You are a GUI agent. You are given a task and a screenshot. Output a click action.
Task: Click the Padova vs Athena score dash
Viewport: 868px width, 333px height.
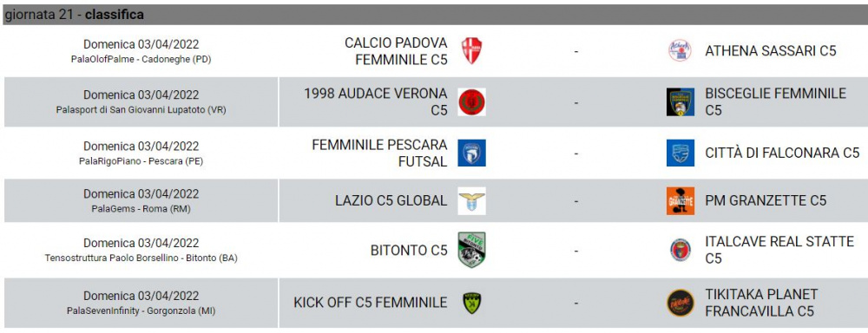[576, 51]
